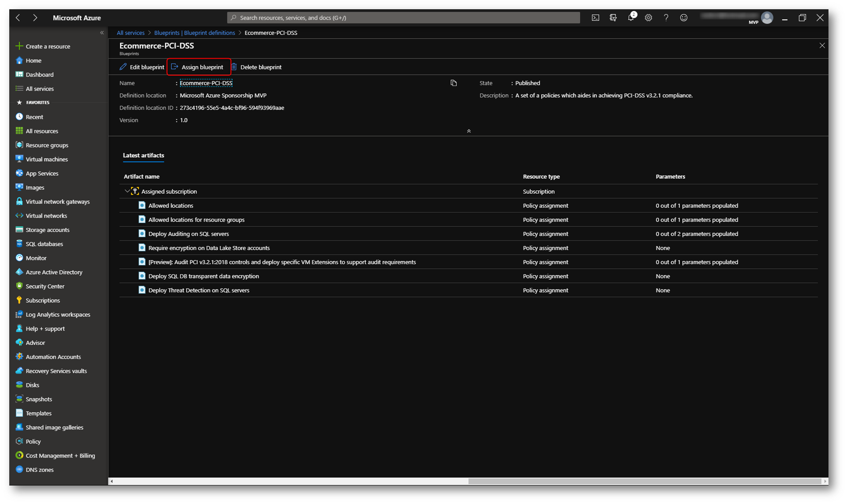
Task: Click Create a resource
Action: [48, 46]
